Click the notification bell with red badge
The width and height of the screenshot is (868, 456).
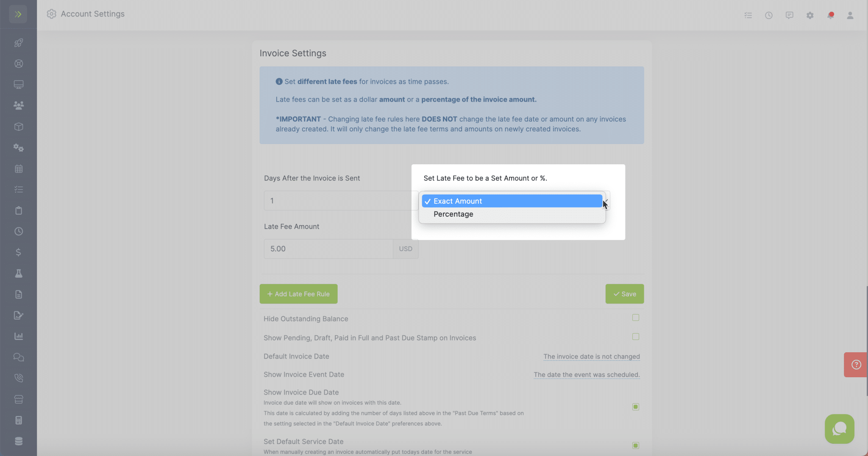click(x=830, y=14)
